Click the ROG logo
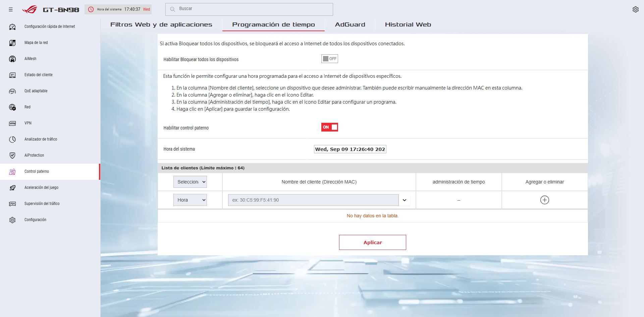 (x=30, y=9)
